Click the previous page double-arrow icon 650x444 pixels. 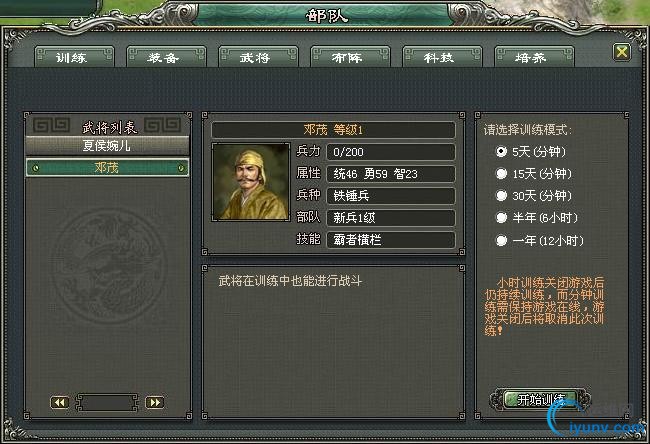coord(60,403)
